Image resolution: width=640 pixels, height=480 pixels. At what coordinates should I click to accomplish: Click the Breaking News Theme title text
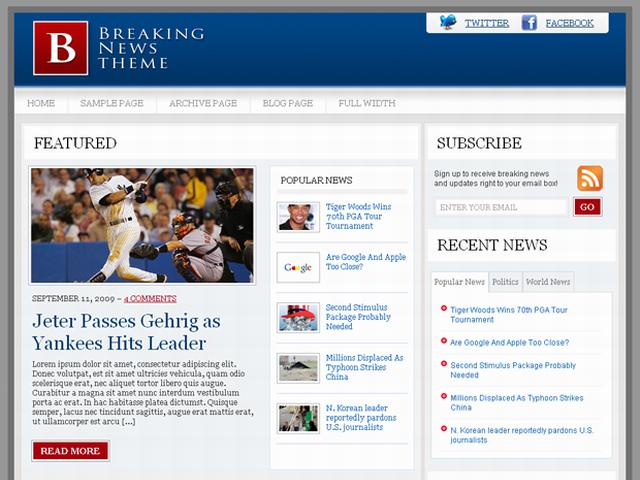pos(151,48)
